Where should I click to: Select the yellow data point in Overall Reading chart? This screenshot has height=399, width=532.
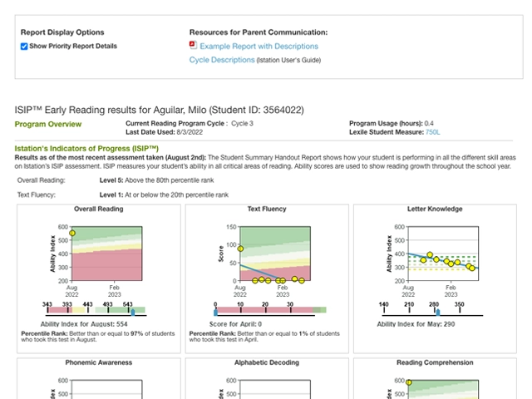coord(72,233)
